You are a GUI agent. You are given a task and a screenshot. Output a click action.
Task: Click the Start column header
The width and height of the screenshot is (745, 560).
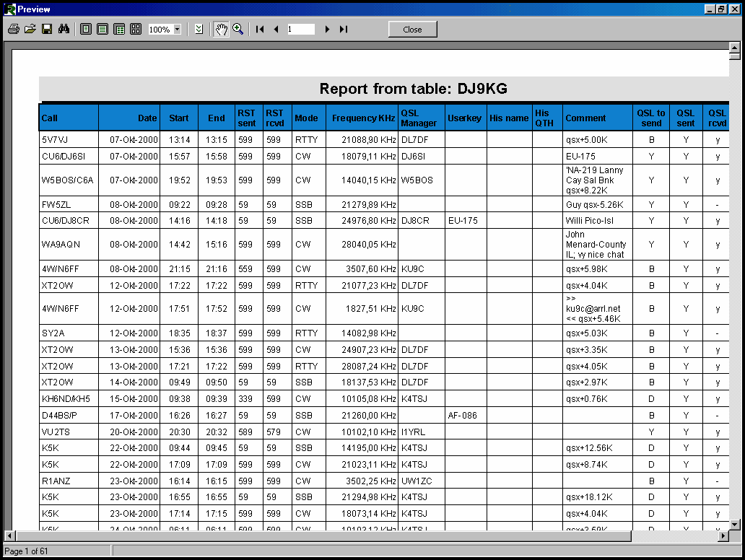178,118
